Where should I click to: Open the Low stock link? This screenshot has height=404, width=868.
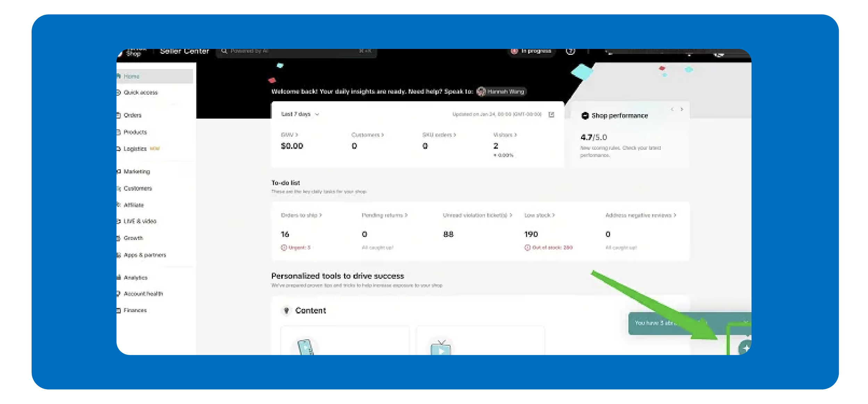pos(539,215)
